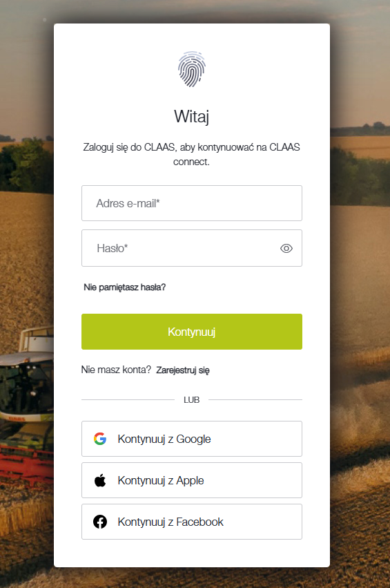Click the Zaloguj się do CLAAS description
The height and width of the screenshot is (588, 390).
tap(191, 154)
